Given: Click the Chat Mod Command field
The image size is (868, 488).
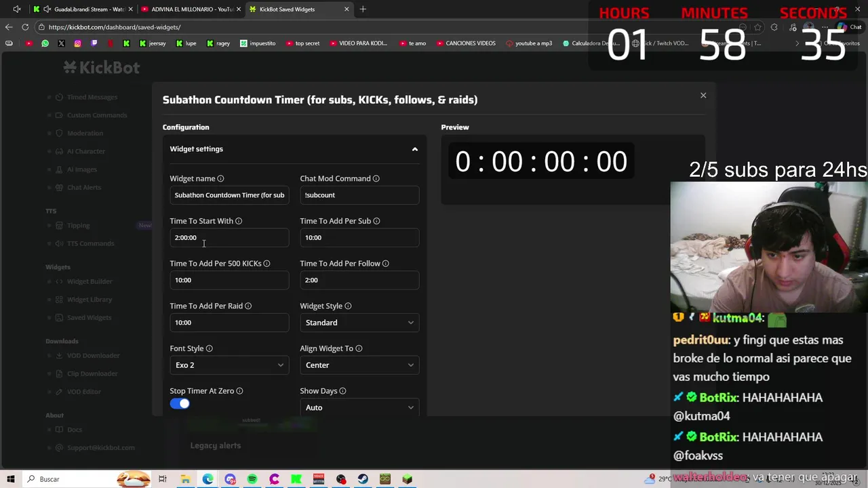Looking at the screenshot, I should pyautogui.click(x=359, y=195).
